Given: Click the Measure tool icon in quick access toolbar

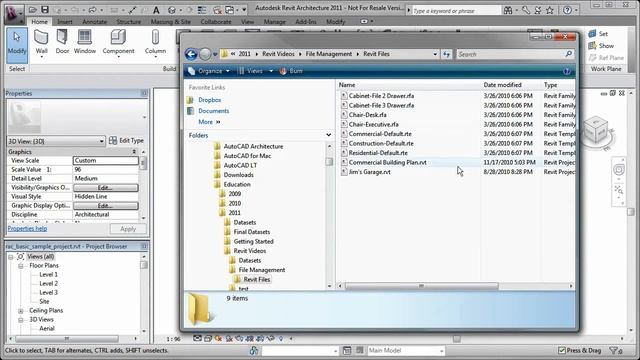Looking at the screenshot, I should [133, 10].
